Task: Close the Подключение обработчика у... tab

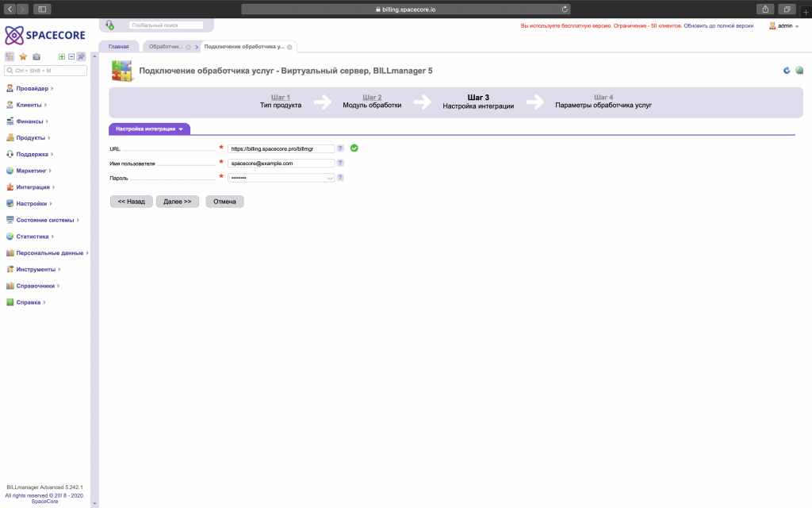Action: (x=289, y=47)
